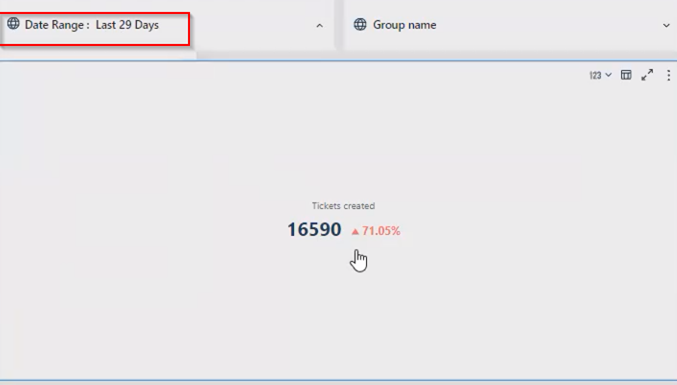Click the Tickets created title
The image size is (677, 385).
pos(343,206)
